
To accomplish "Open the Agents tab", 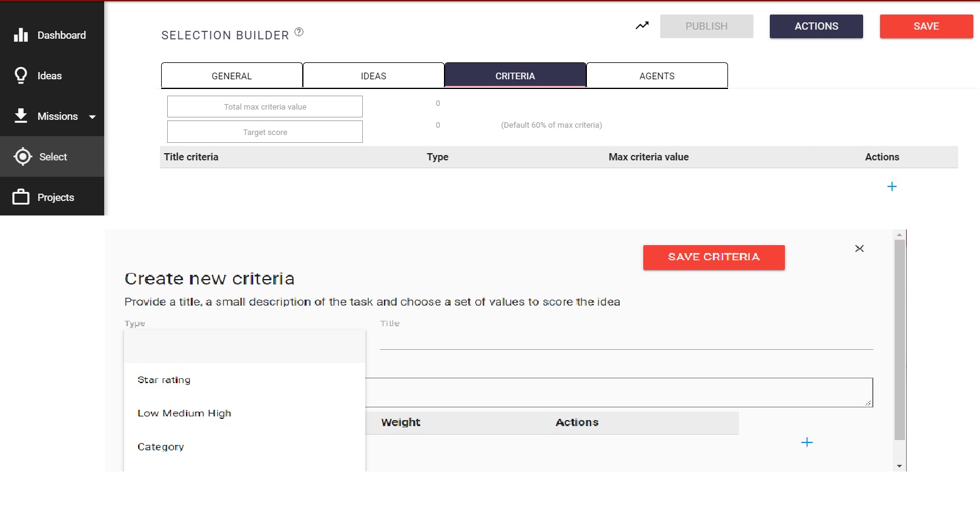I will tap(657, 76).
